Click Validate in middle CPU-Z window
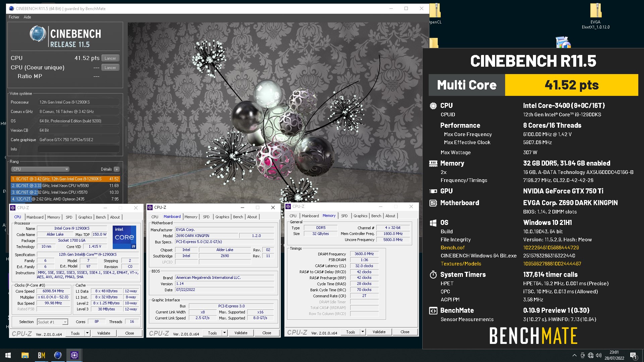644x362 pixels. coord(241,333)
